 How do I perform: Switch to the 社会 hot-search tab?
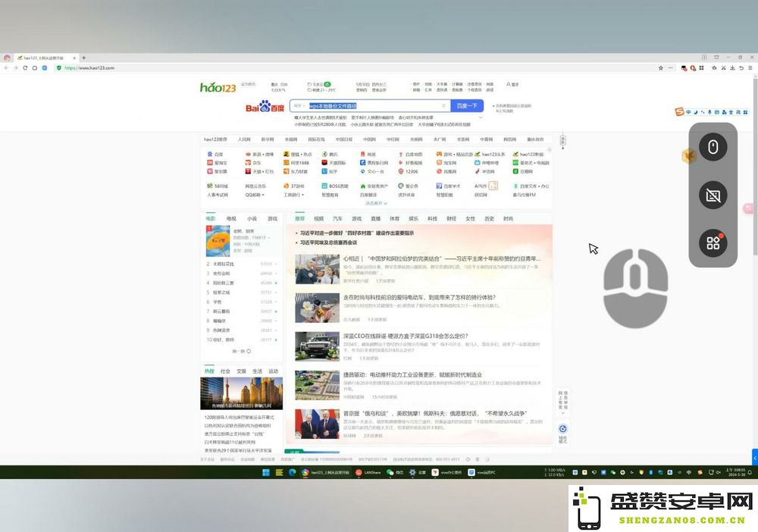225,371
